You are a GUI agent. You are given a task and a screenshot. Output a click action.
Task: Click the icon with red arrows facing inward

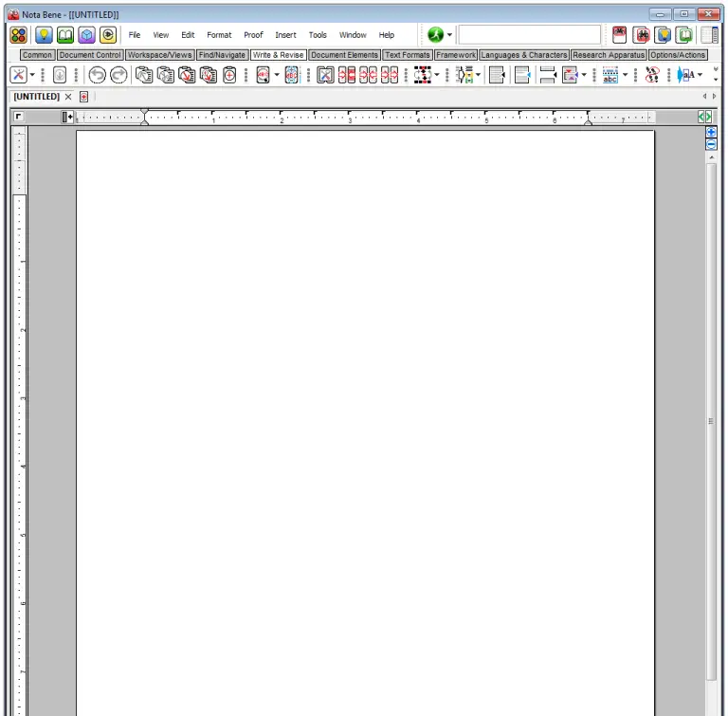pos(368,74)
